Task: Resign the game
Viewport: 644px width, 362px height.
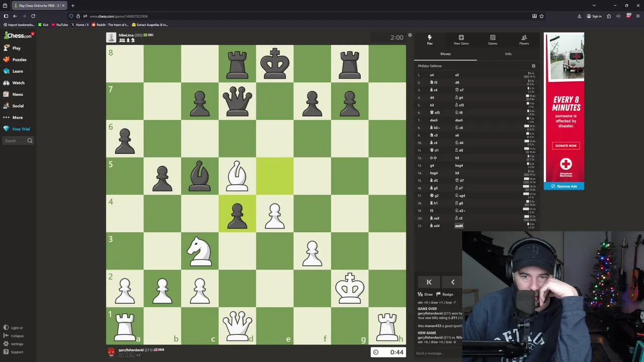Action: tap(445, 294)
